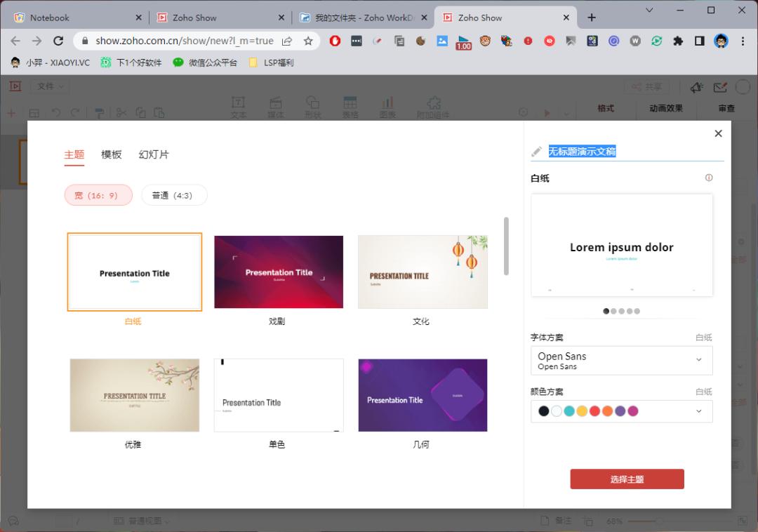Screen dimensions: 758x532
Task: Click the second carousel dot under preview
Action: click(x=613, y=311)
